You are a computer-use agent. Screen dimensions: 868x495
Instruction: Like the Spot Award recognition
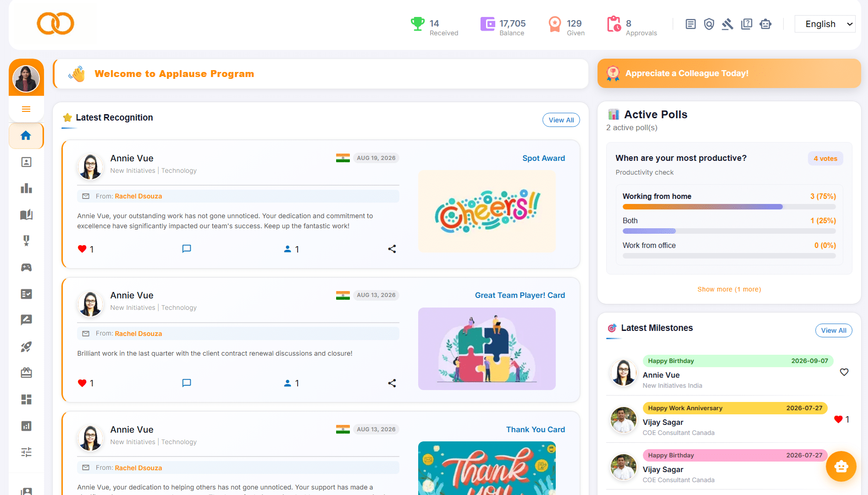83,249
